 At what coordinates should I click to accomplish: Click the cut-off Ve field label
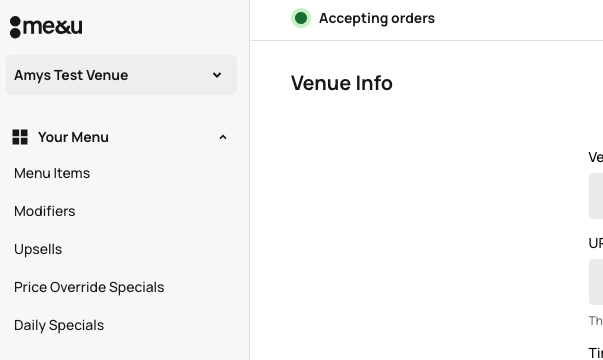click(x=596, y=157)
